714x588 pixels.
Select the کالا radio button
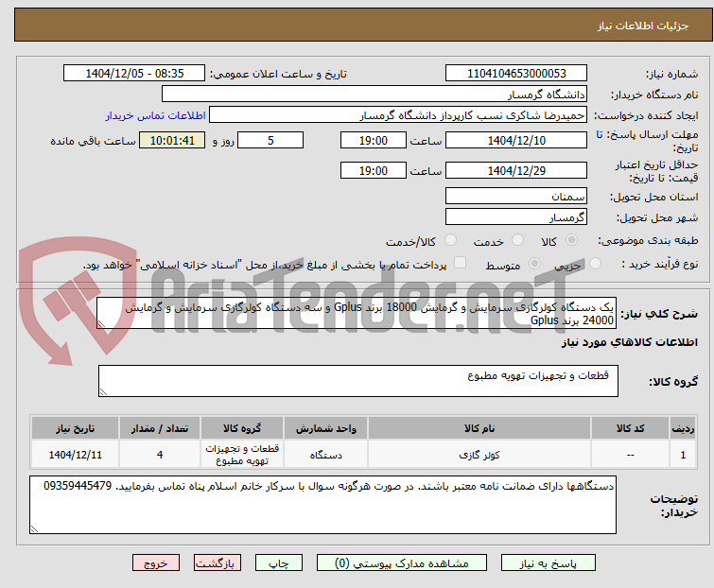tap(571, 240)
